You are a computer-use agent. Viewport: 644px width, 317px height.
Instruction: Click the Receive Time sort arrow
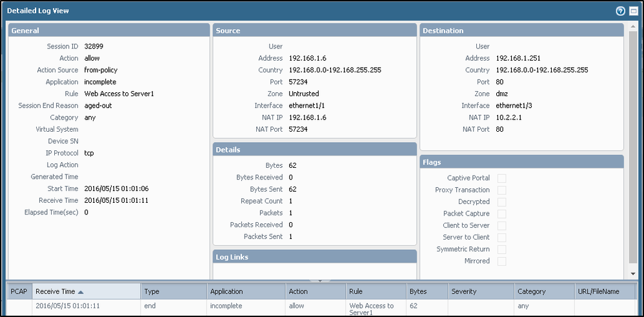81,292
